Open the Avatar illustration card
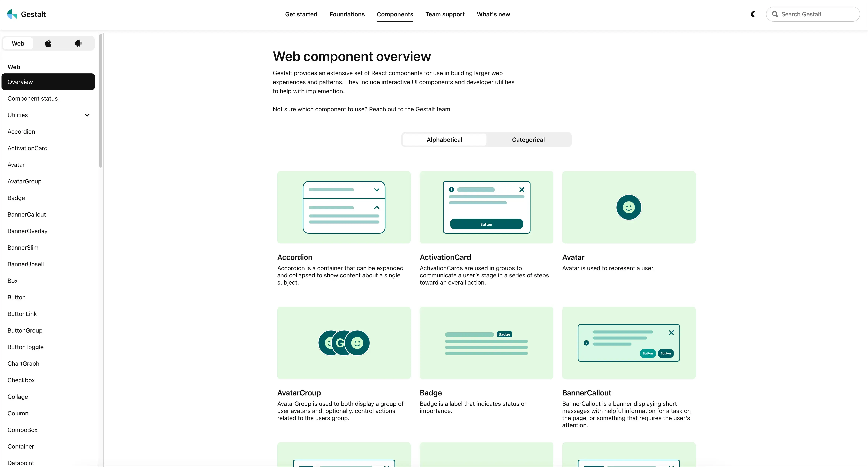 (x=629, y=207)
